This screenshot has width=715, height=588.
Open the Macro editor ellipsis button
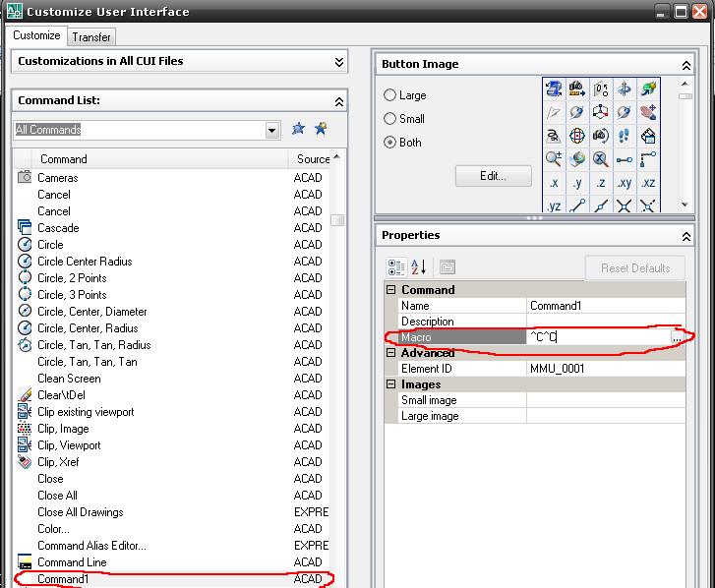coord(677,337)
